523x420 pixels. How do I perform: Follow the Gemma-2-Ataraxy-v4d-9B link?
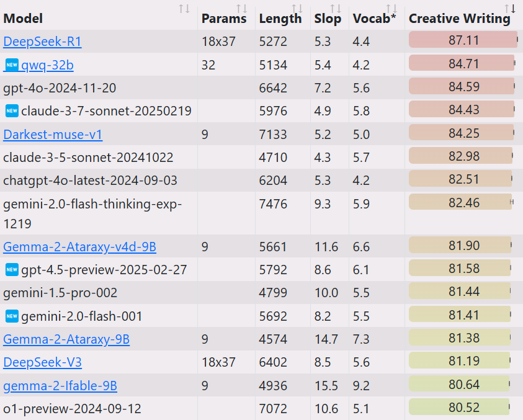(x=79, y=246)
